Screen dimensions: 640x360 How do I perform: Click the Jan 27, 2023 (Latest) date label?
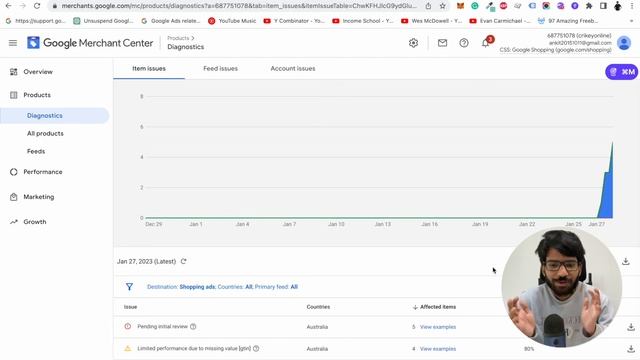pos(147,261)
